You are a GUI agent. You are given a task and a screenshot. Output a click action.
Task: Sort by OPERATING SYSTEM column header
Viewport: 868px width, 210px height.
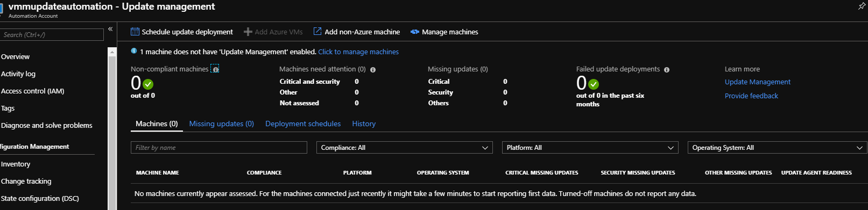tap(443, 173)
